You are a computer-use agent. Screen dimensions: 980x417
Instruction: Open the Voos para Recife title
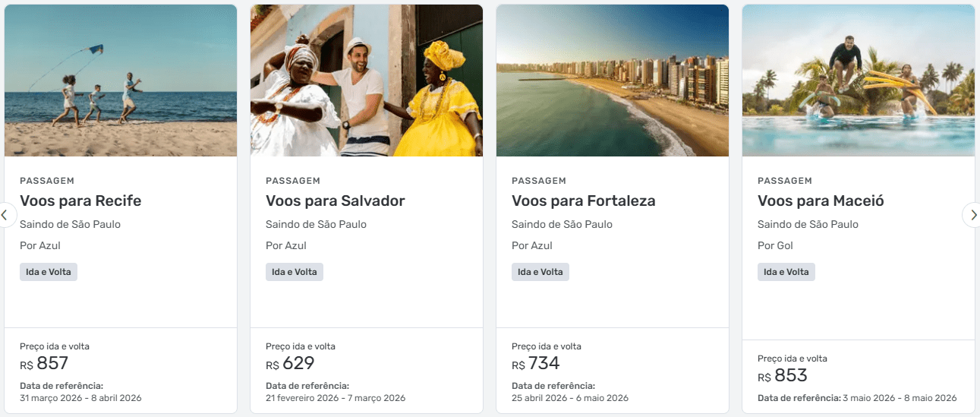[80, 201]
